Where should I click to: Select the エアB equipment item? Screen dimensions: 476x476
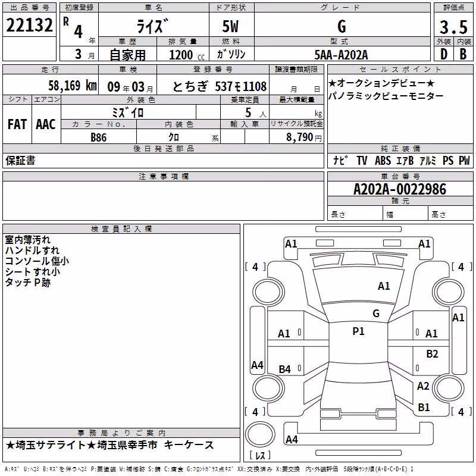pos(405,160)
